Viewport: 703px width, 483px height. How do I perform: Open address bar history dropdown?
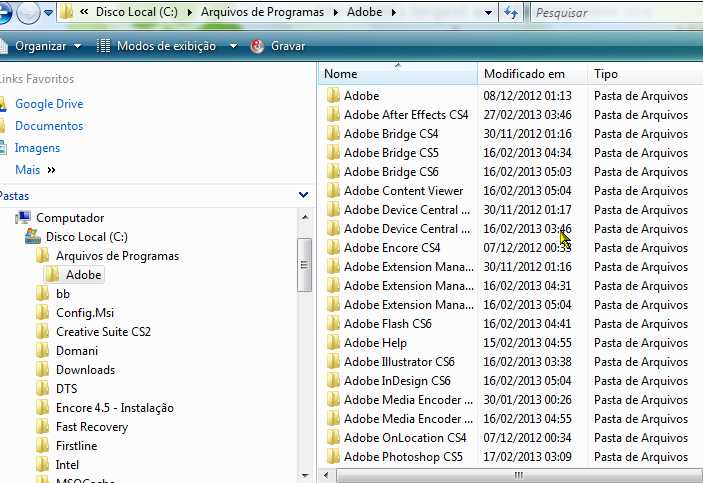pyautogui.click(x=488, y=13)
